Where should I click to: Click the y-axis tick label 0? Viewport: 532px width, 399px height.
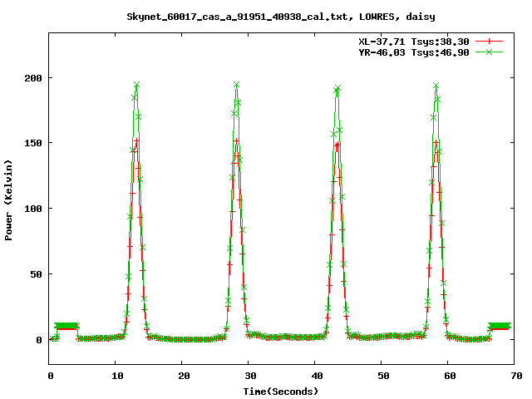pyautogui.click(x=39, y=340)
